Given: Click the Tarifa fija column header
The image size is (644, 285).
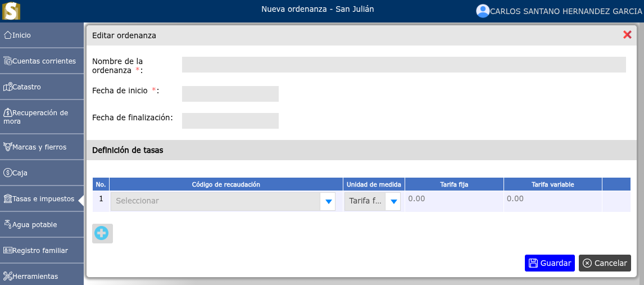Looking at the screenshot, I should 454,184.
